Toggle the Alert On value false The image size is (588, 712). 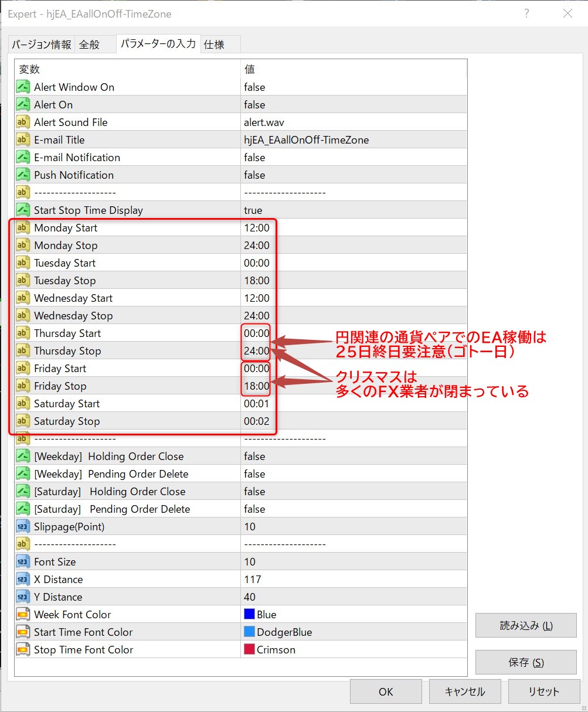coord(254,105)
